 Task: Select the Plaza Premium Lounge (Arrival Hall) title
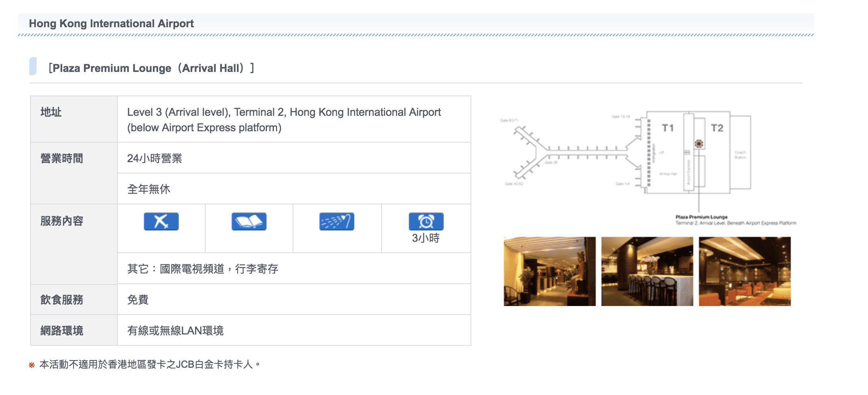coord(151,68)
